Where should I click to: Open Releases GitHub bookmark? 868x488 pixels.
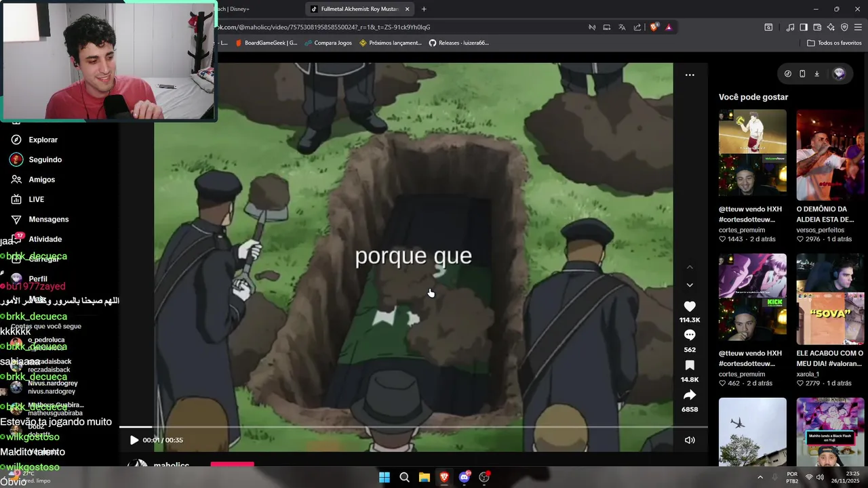pos(458,43)
